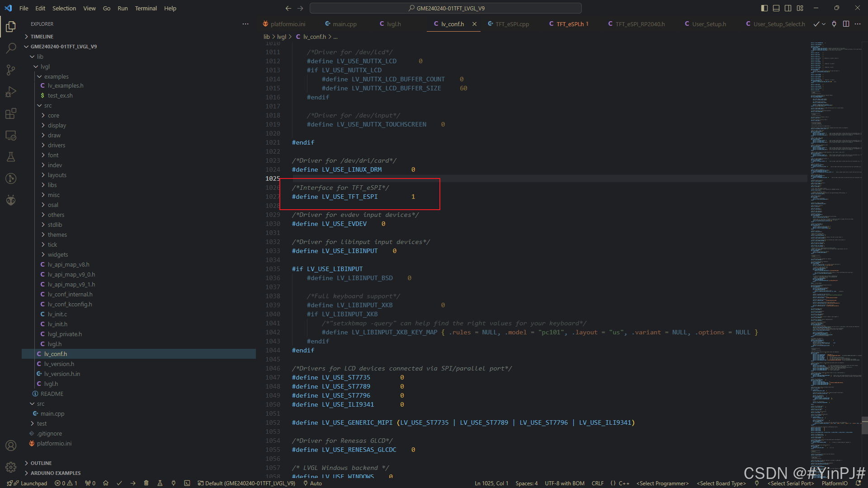
Task: Expand the OUTLINE section
Action: (x=41, y=463)
